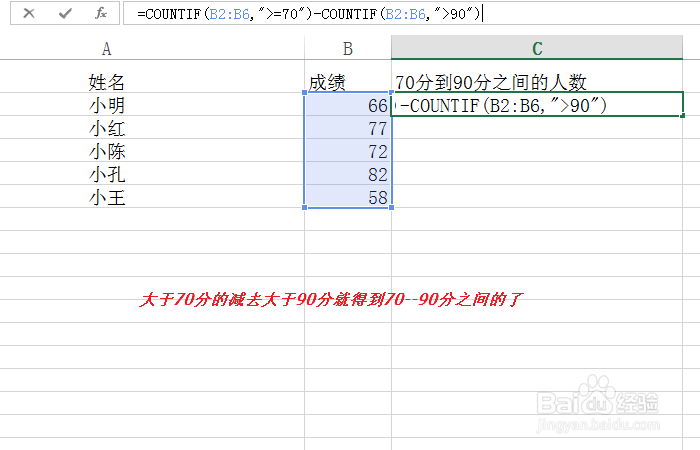Open Insert Function with the fx icon
The image size is (700, 450).
click(101, 13)
